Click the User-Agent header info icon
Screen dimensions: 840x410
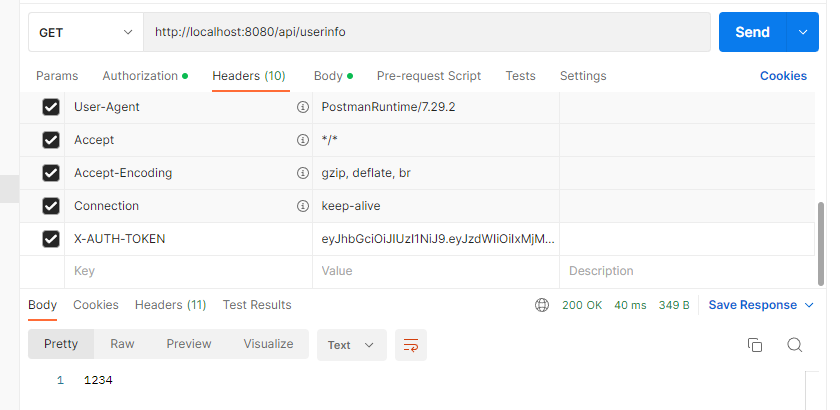pos(303,107)
